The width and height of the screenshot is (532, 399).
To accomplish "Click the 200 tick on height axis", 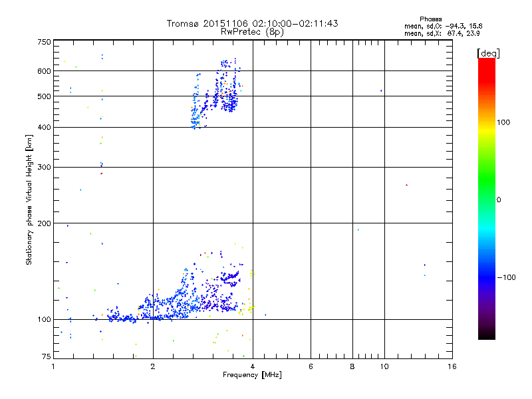I will coord(44,223).
